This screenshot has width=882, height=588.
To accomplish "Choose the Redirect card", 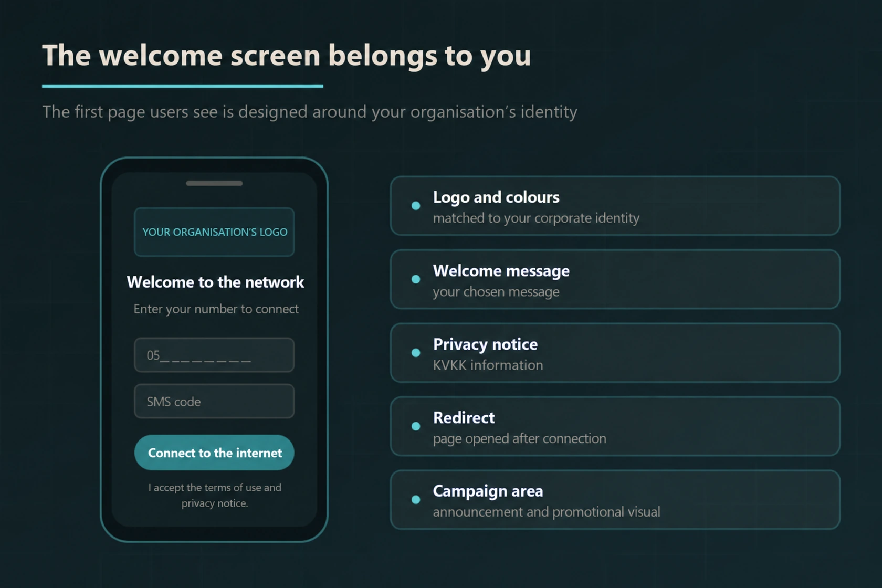I will pos(615,426).
